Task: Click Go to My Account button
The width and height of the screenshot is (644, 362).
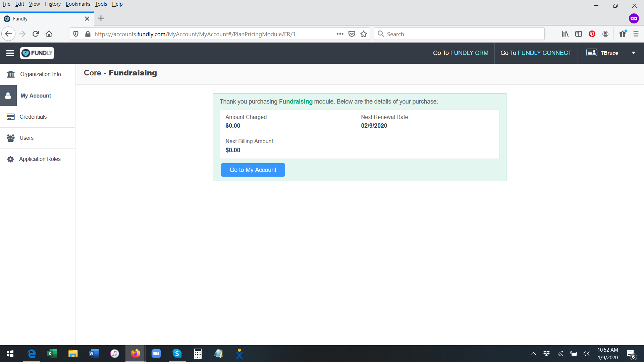Action: coord(253,170)
